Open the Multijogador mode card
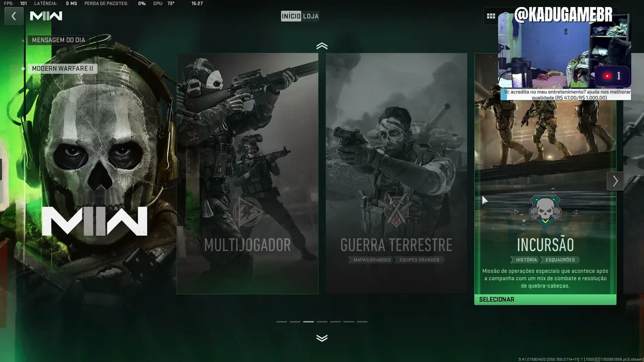The width and height of the screenshot is (644, 362). click(248, 173)
